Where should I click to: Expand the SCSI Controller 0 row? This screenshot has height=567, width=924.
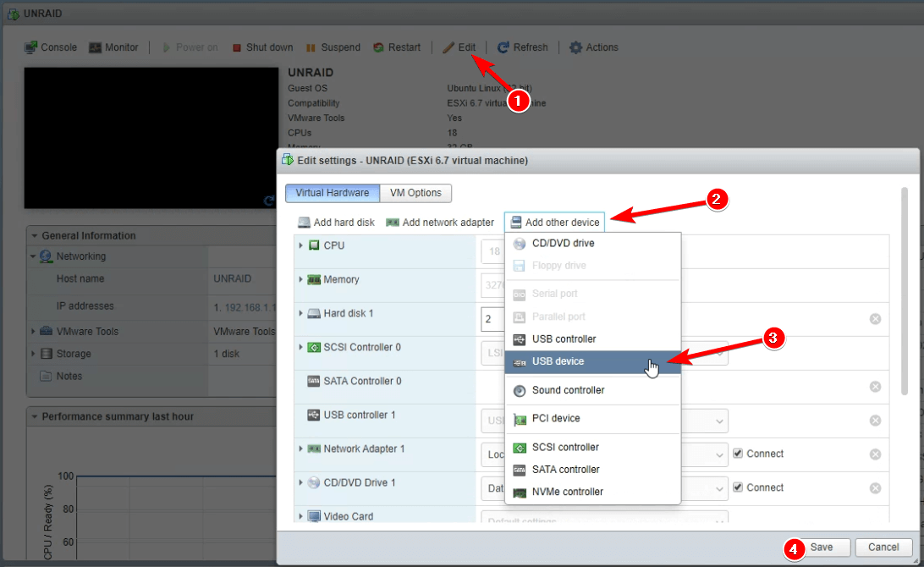(300, 347)
